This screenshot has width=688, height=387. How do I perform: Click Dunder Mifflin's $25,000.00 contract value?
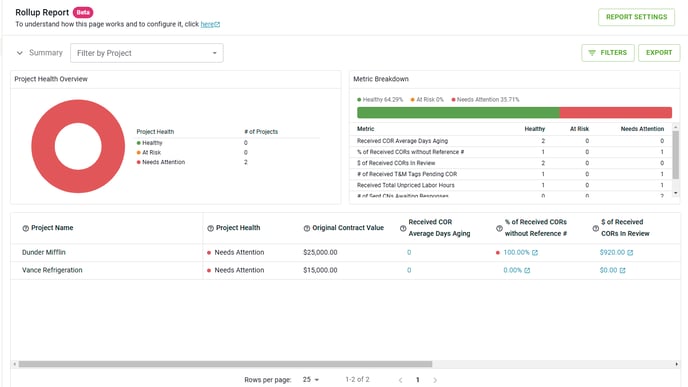(x=320, y=252)
